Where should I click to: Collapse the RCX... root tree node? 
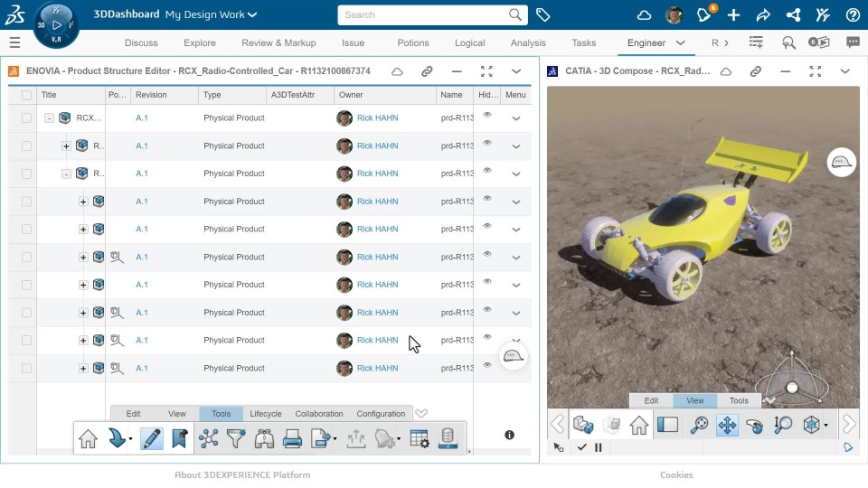pyautogui.click(x=49, y=117)
